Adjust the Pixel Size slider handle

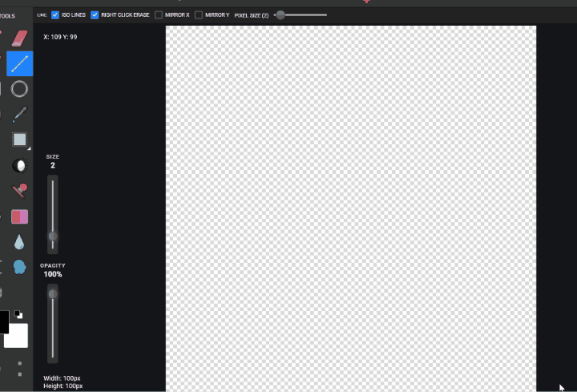point(280,15)
